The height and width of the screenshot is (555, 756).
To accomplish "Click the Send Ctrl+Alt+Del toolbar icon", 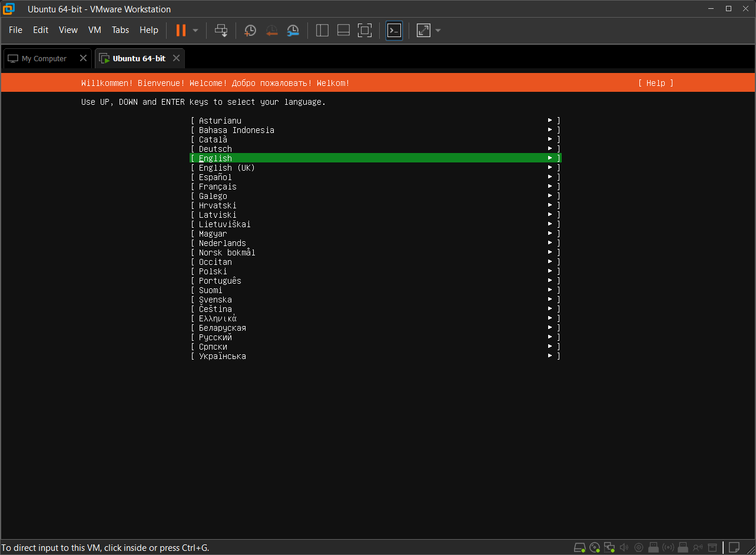I will (x=221, y=30).
